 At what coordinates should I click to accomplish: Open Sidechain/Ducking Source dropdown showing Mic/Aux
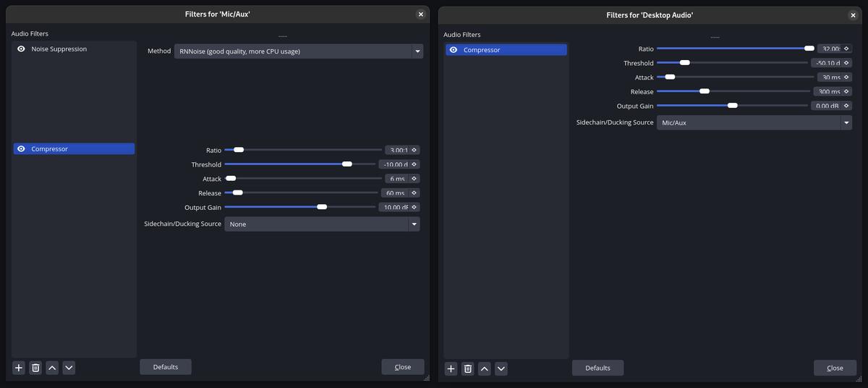coord(754,123)
